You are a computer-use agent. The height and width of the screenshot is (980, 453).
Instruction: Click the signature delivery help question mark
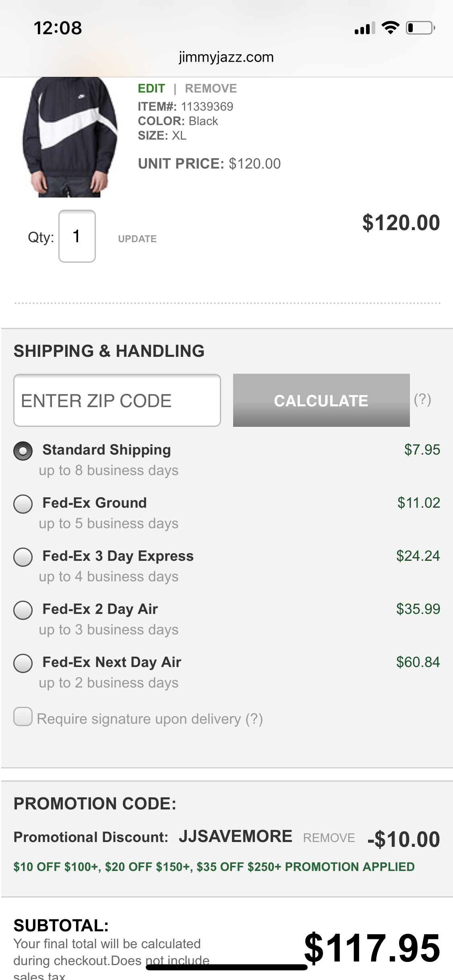254,719
